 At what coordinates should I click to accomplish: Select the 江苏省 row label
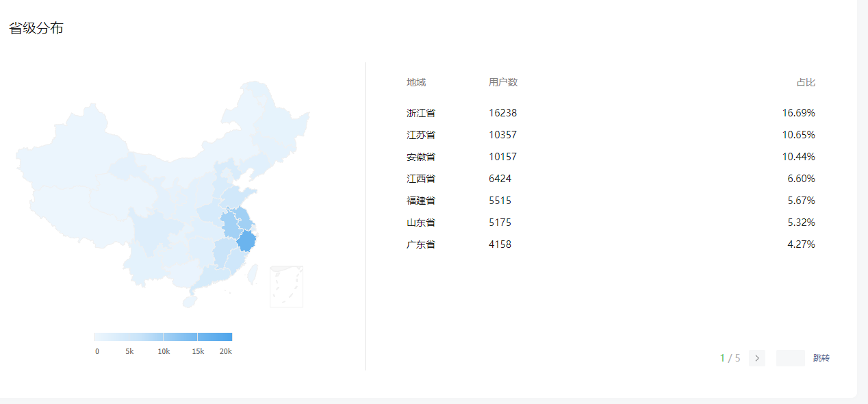(x=421, y=135)
